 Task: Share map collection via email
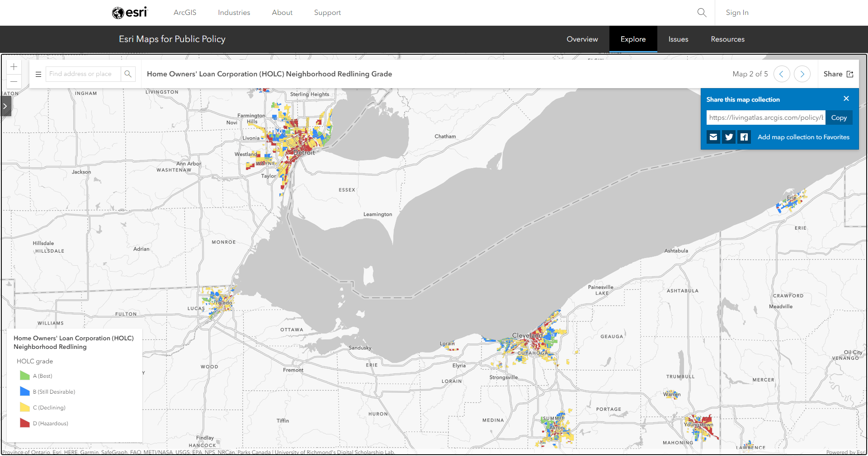tap(713, 137)
